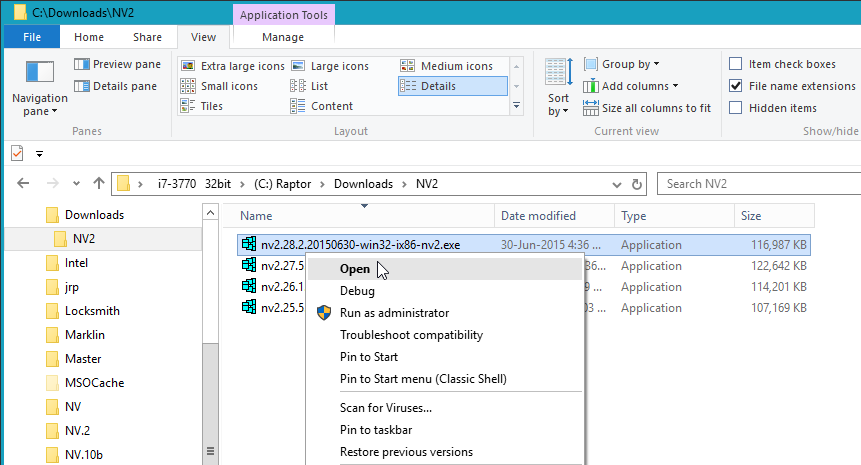Screen dimensions: 861x465
Task: Click the Navigation pane icon
Action: [x=39, y=73]
